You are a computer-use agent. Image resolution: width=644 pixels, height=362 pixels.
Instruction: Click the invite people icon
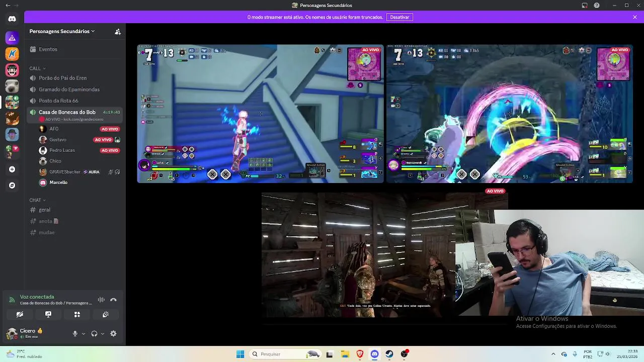point(118,31)
